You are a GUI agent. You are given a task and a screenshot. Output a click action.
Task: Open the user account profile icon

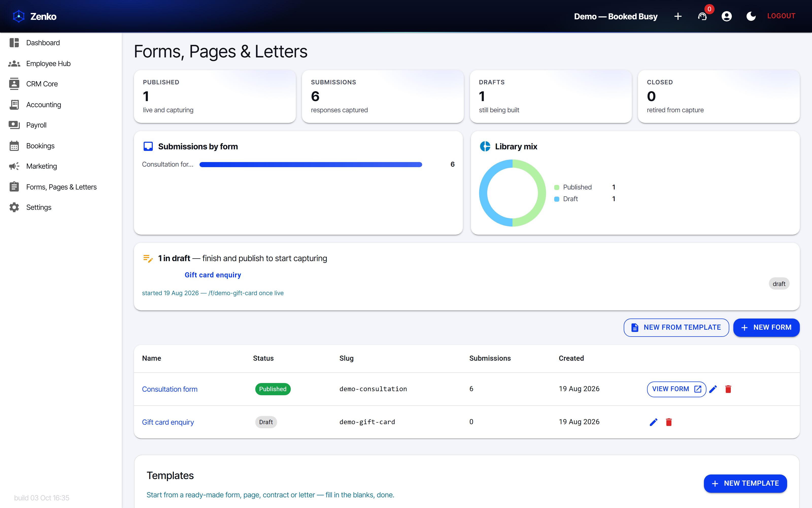(x=727, y=16)
